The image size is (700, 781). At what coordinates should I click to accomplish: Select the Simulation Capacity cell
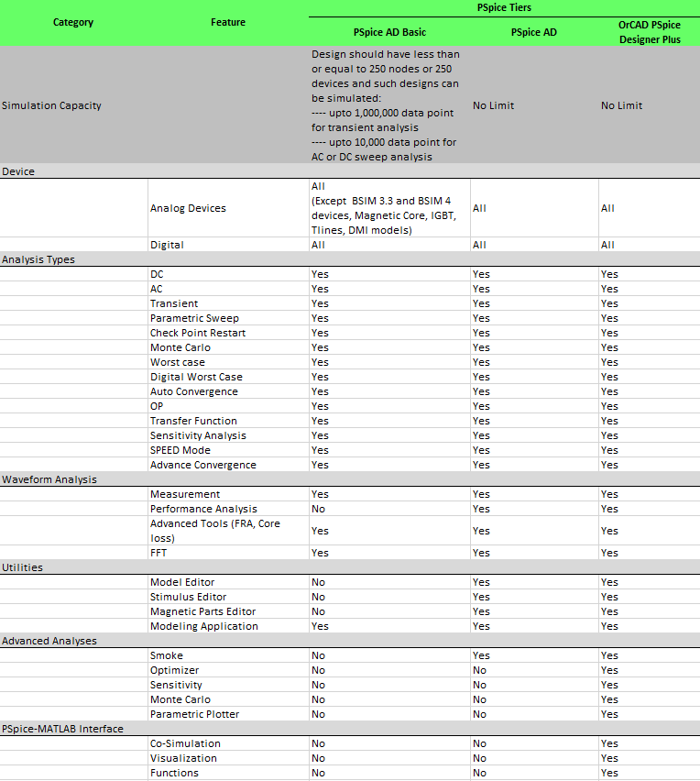point(73,105)
